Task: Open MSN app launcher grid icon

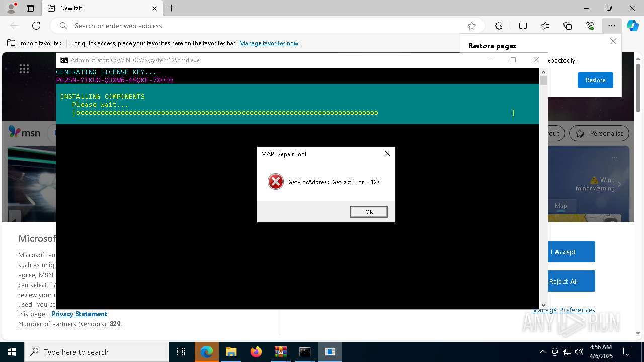Action: (24, 69)
